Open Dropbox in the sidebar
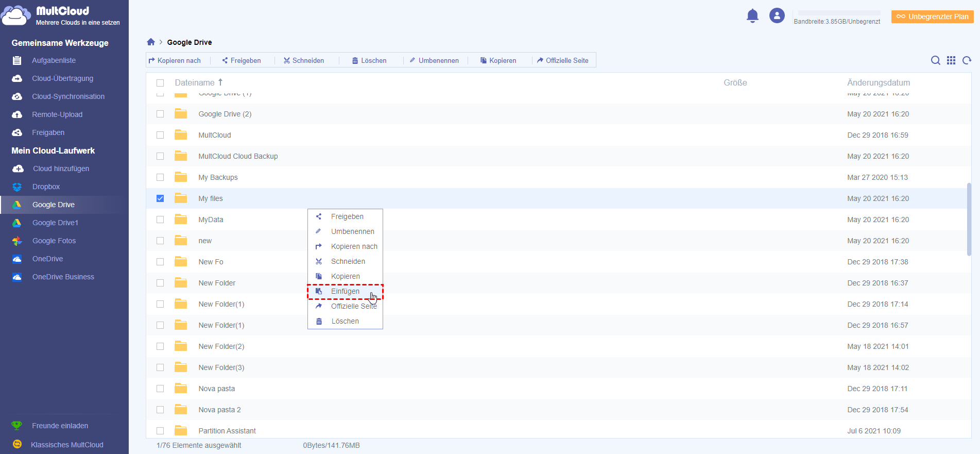The width and height of the screenshot is (980, 454). 46,187
